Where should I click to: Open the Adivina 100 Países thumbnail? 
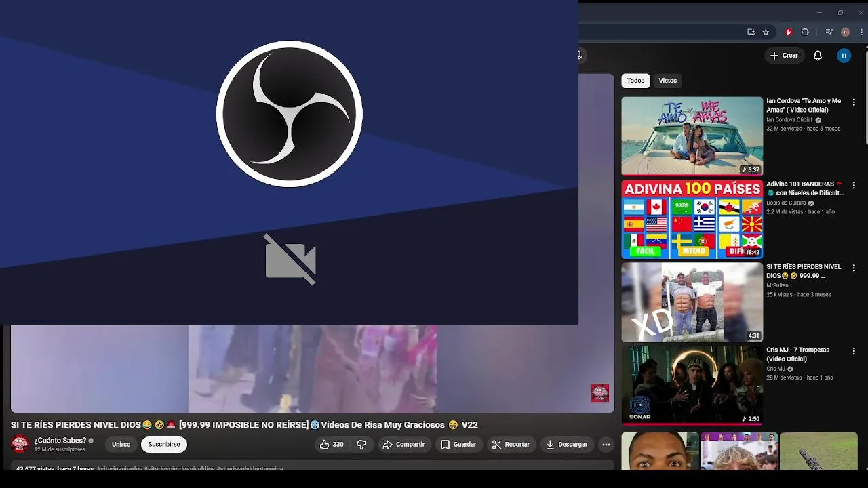(692, 219)
